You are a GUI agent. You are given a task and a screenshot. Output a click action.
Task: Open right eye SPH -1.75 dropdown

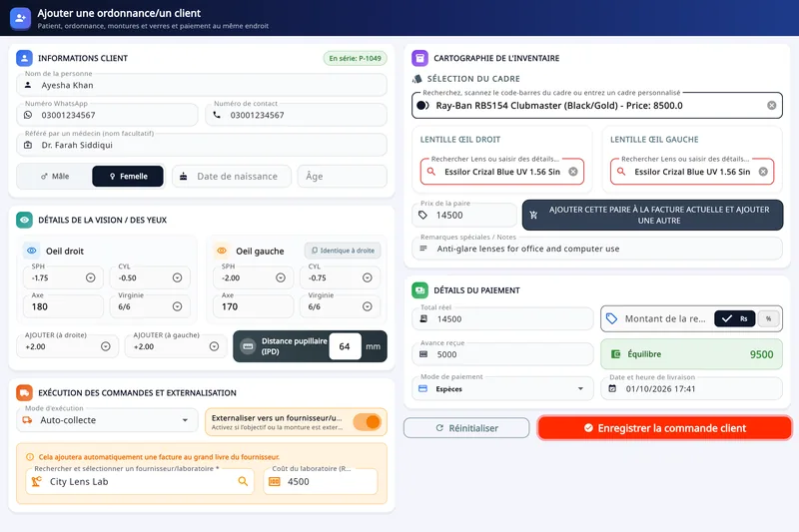point(90,277)
